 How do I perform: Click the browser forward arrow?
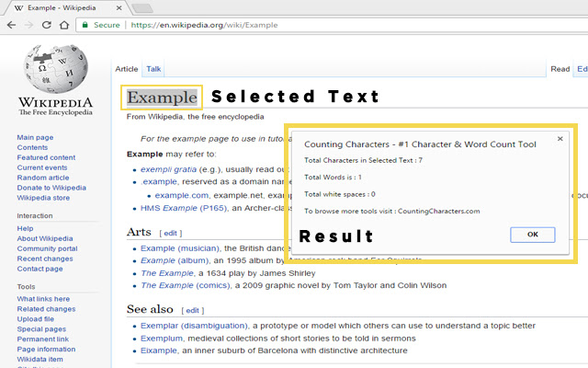(x=29, y=25)
